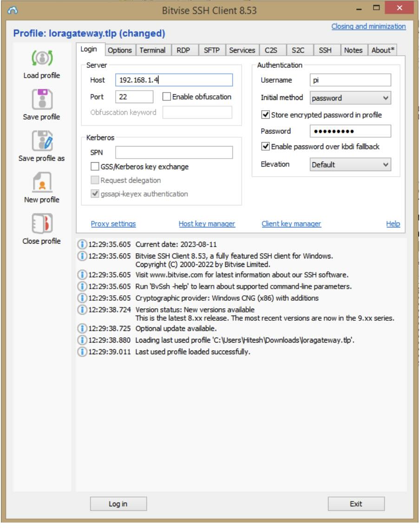Switch to the Options tab
Image resolution: width=420 pixels, height=530 pixels.
120,50
